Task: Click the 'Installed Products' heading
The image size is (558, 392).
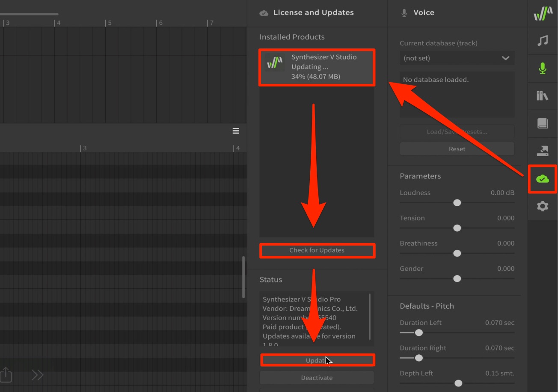Action: (292, 37)
